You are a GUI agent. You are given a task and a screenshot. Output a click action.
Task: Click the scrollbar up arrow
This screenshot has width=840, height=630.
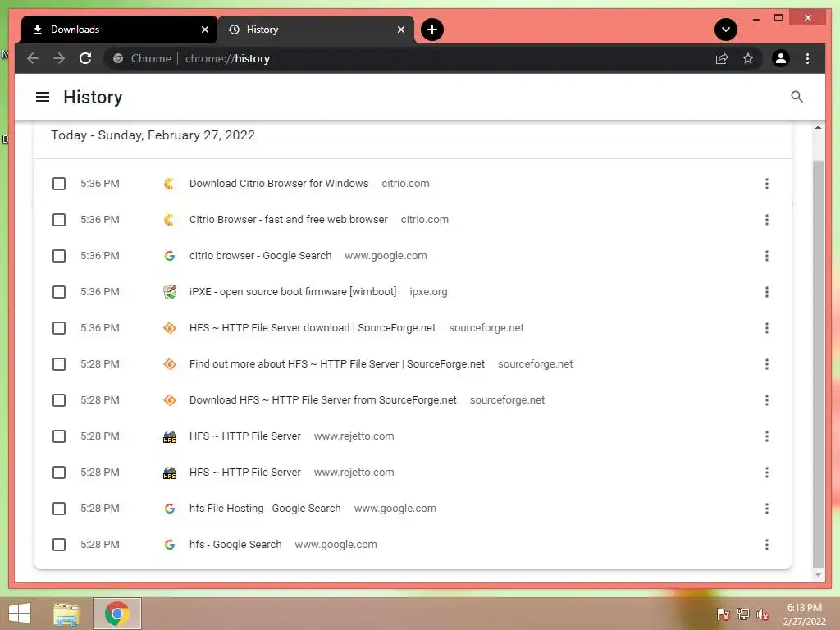818,127
